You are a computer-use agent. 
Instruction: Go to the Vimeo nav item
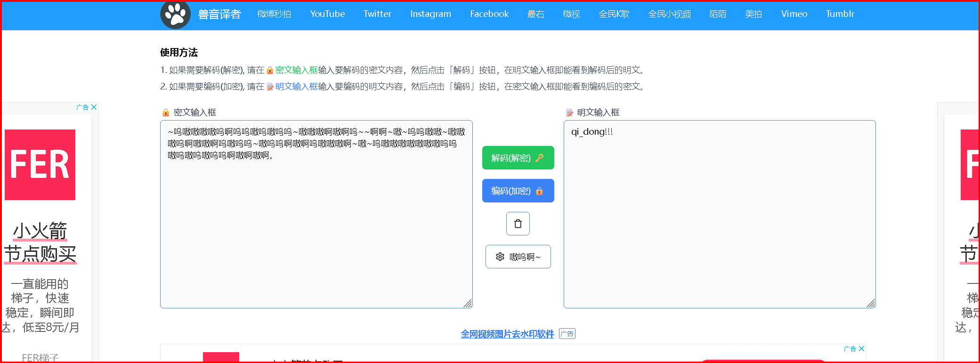pos(794,14)
